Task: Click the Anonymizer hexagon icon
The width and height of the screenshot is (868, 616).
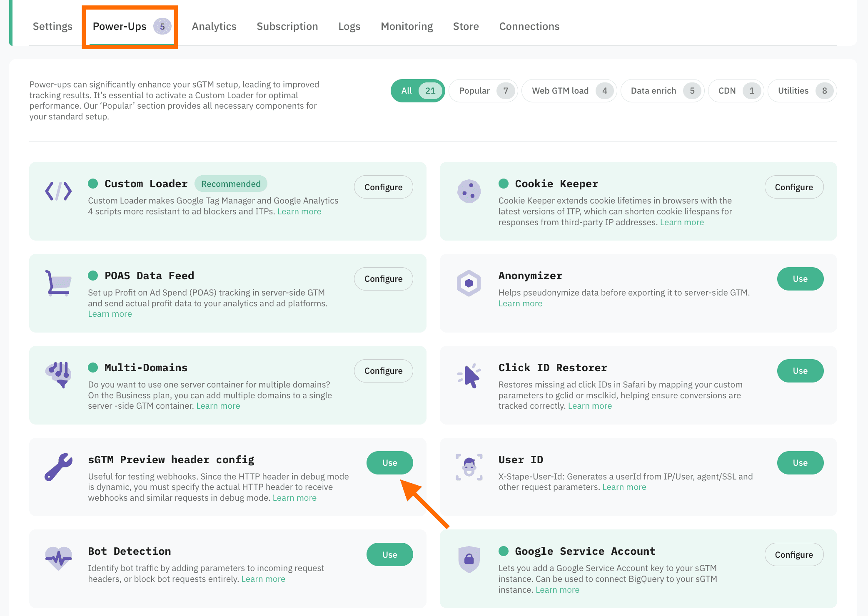Action: point(469,283)
